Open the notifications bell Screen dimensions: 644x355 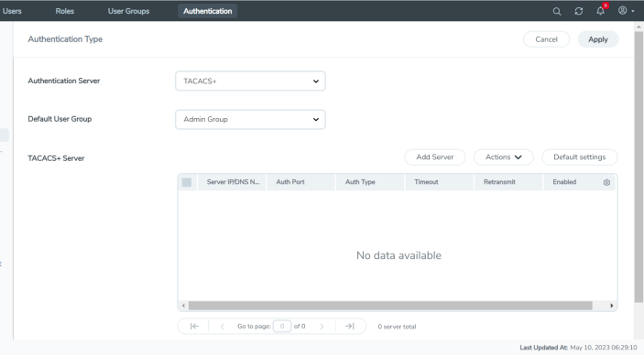600,11
